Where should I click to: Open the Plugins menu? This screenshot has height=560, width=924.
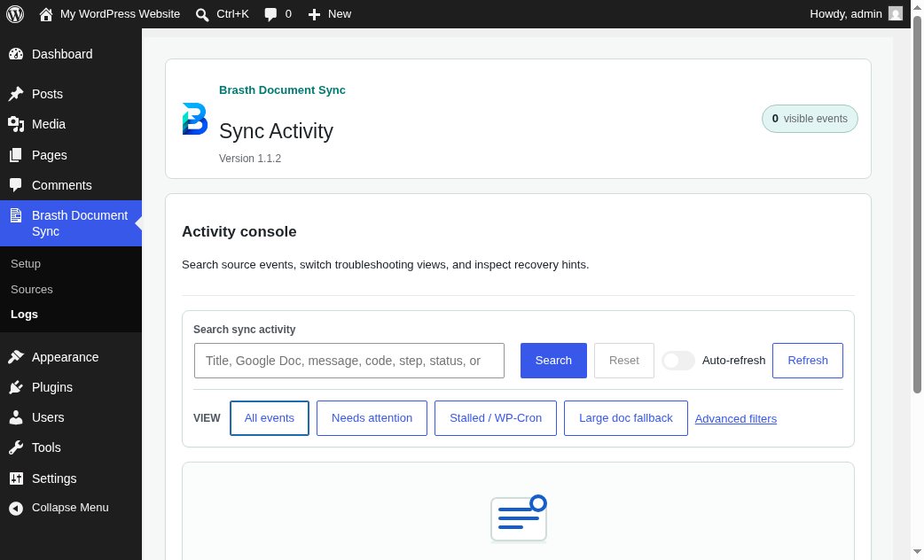(71, 387)
